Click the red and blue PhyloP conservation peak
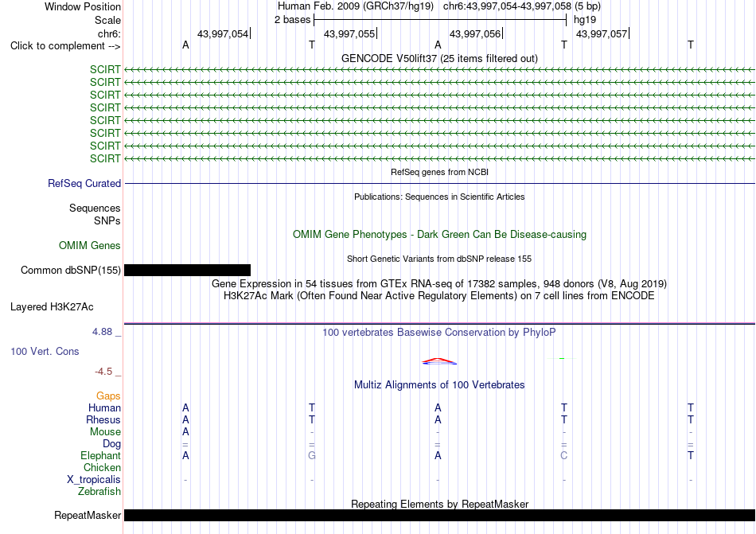This screenshot has height=534, width=756. coord(438,361)
